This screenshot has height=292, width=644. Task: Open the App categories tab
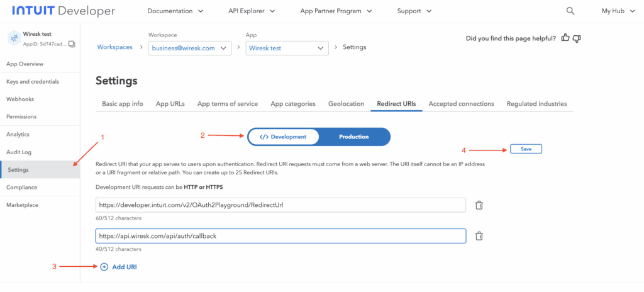(x=293, y=104)
